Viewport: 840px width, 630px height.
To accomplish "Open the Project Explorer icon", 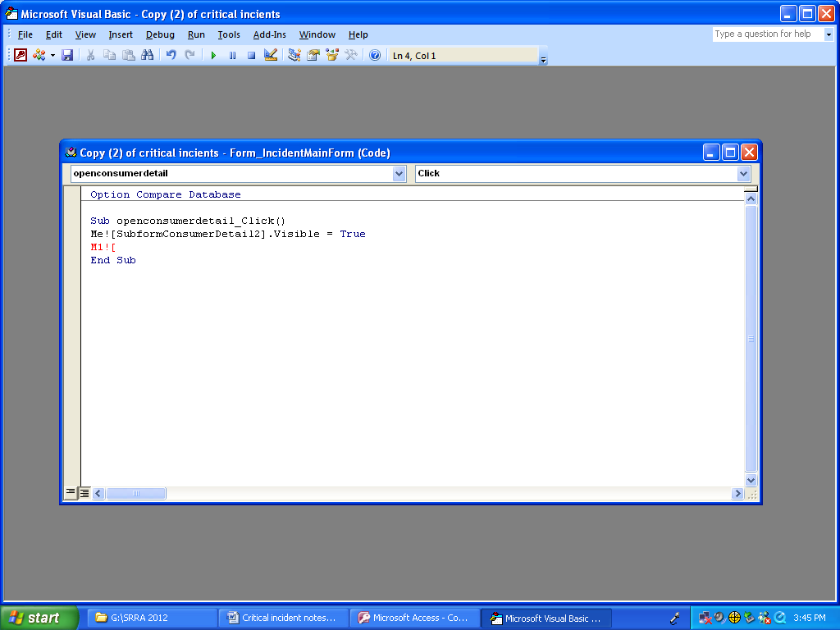I will [x=294, y=55].
